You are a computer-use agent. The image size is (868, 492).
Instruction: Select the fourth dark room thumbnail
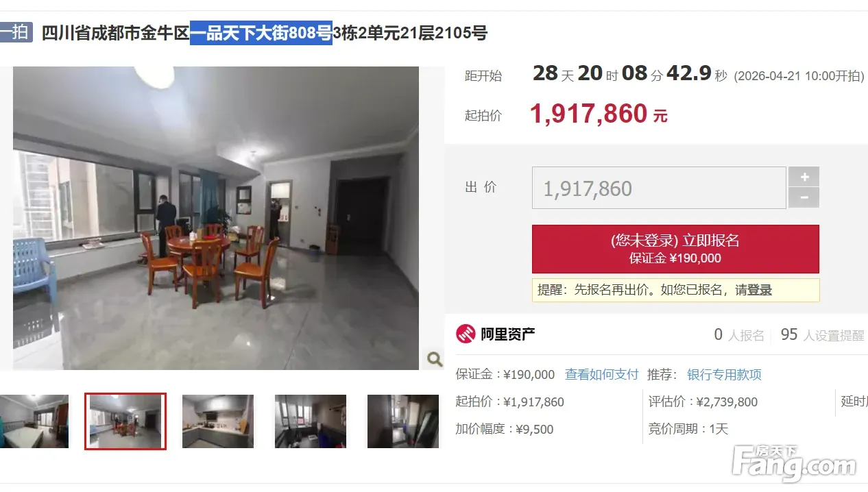[x=311, y=421]
